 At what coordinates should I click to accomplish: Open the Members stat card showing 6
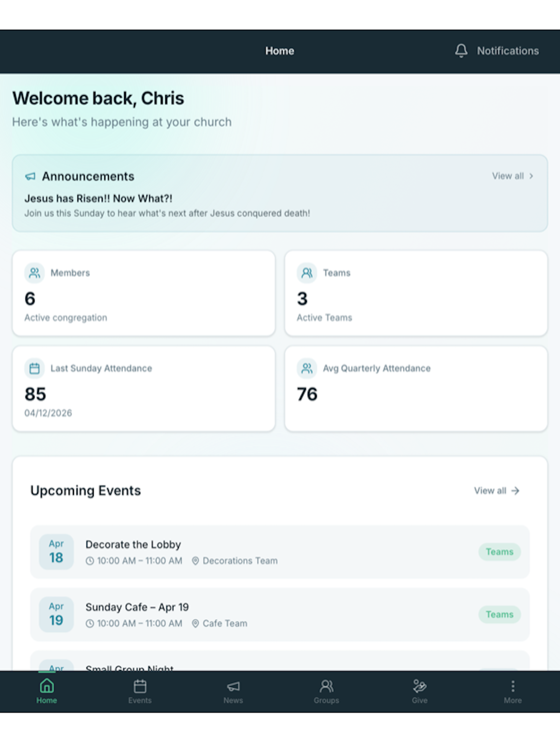point(144,293)
